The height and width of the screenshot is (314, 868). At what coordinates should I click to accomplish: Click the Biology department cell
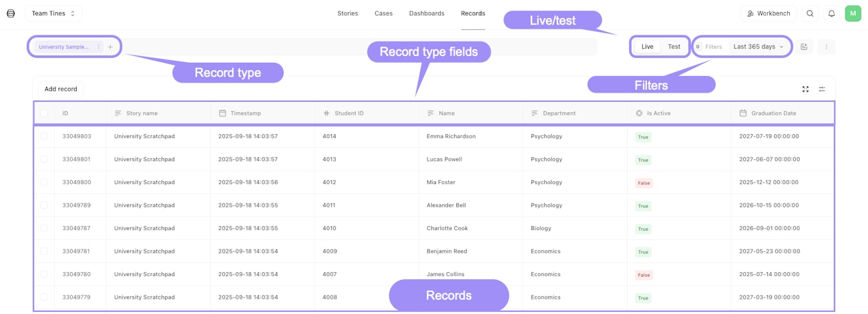541,228
